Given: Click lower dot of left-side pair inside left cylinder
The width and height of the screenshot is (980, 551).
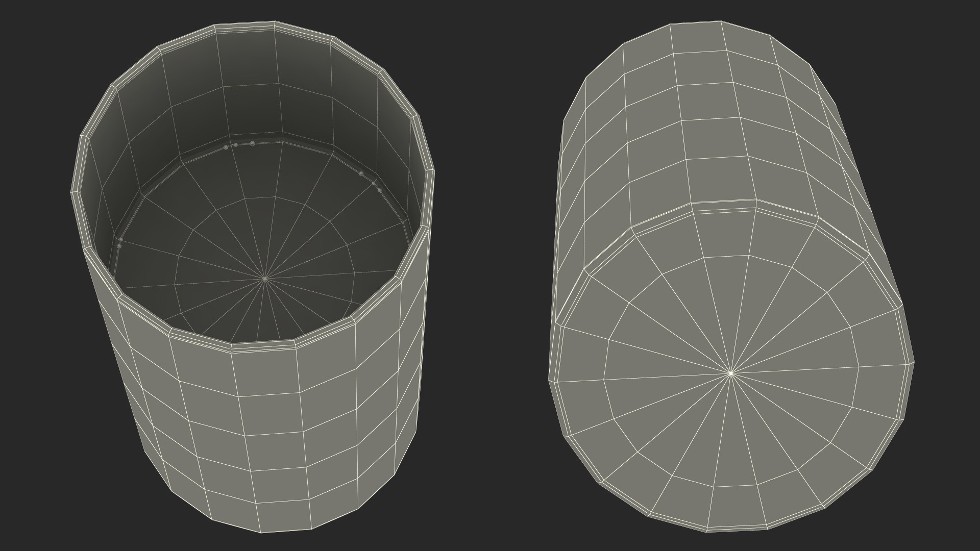Looking at the screenshot, I should (119, 246).
